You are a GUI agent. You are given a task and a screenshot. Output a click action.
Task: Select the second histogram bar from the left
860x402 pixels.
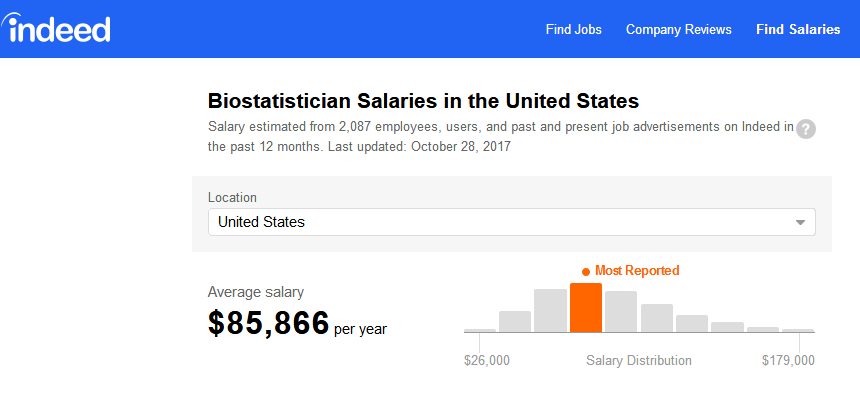[x=515, y=321]
